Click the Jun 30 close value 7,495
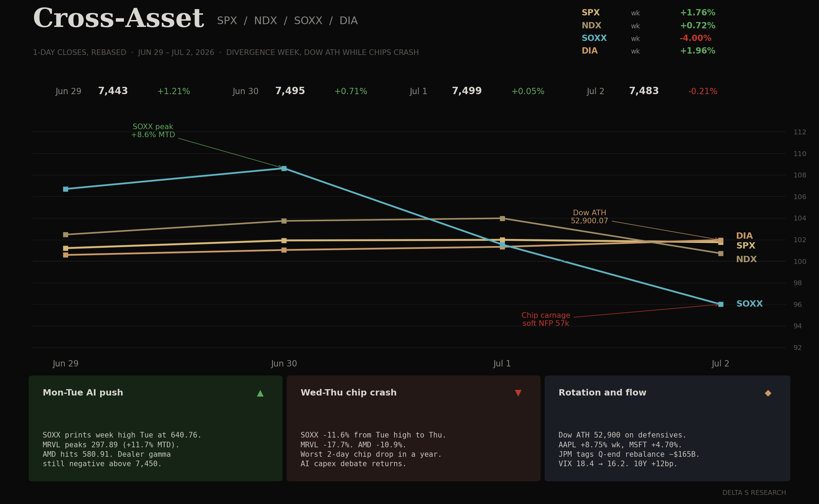 click(290, 91)
